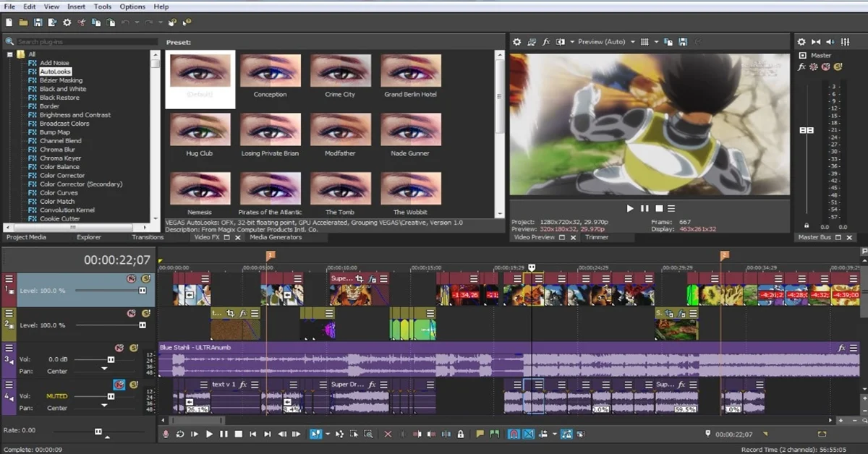Image resolution: width=868 pixels, height=454 pixels.
Task: Mute audio track 3
Action: [119, 348]
